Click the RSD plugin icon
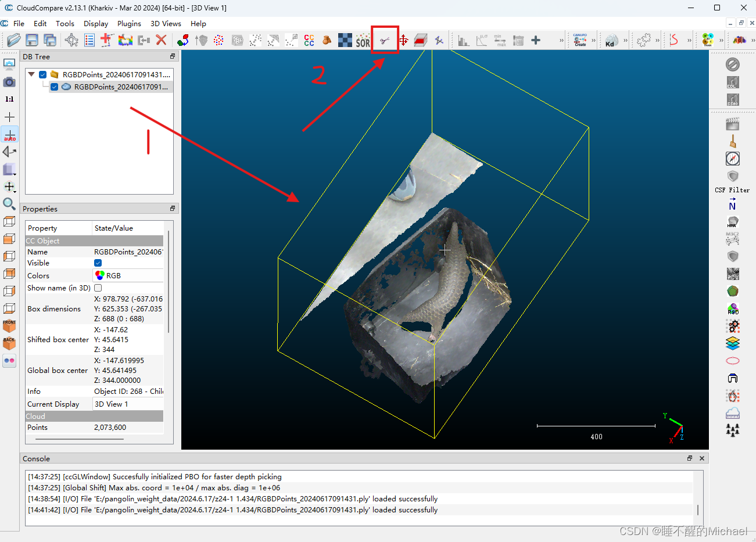This screenshot has width=756, height=542. point(733,308)
